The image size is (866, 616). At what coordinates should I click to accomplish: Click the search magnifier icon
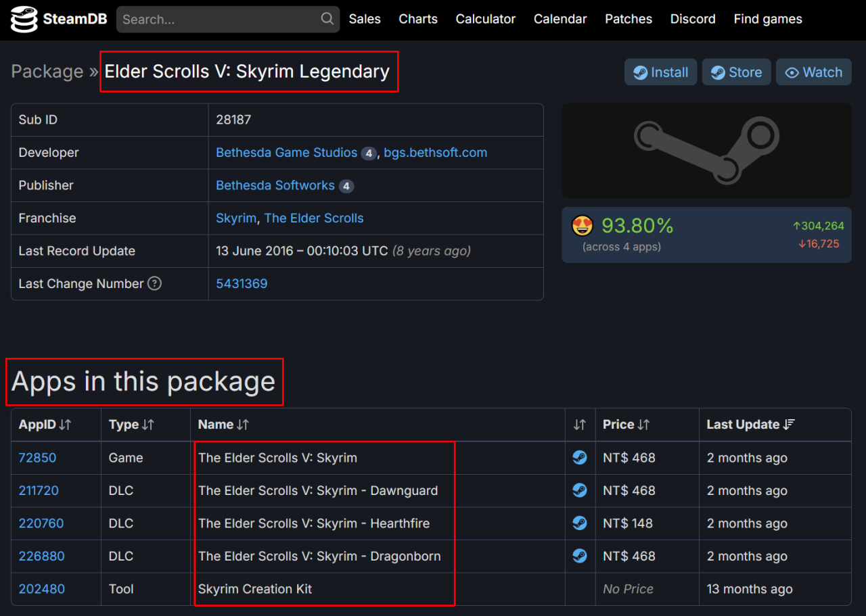coord(327,19)
